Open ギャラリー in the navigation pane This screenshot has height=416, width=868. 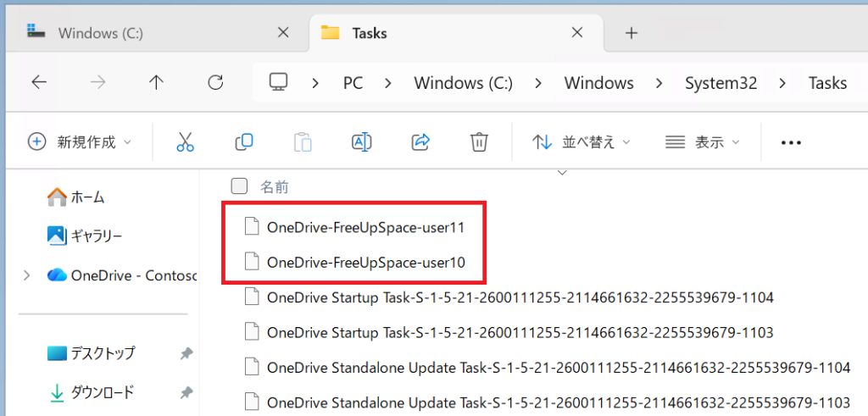[96, 236]
